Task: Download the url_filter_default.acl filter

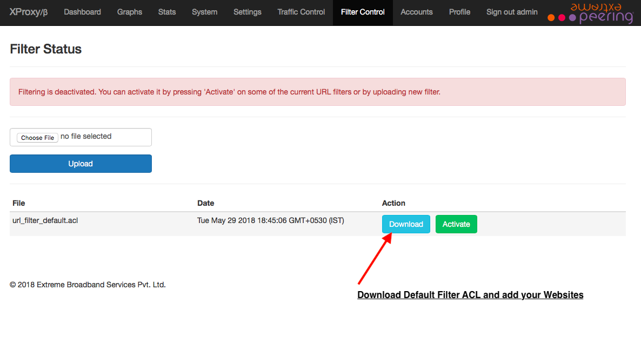Action: (406, 224)
